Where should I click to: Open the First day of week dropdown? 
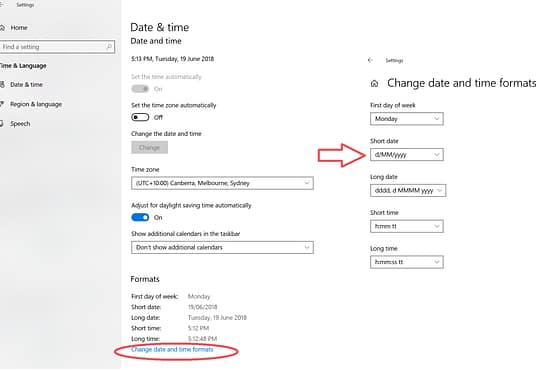[x=407, y=119]
